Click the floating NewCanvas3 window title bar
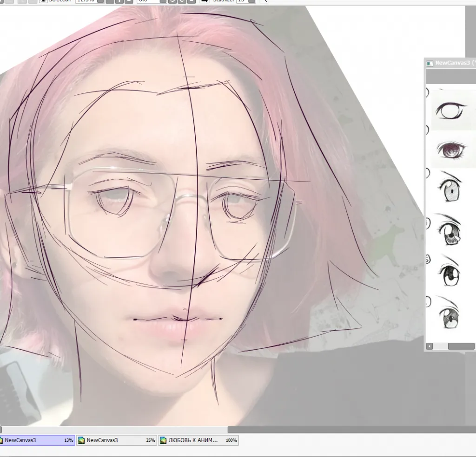Screen dimensions: 476x457 point(451,63)
